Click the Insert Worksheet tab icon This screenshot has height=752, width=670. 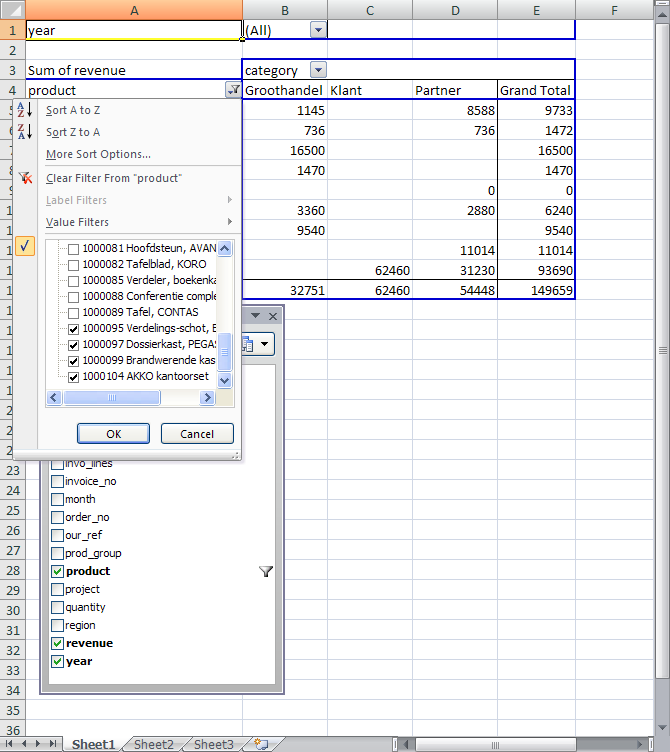pos(261,744)
